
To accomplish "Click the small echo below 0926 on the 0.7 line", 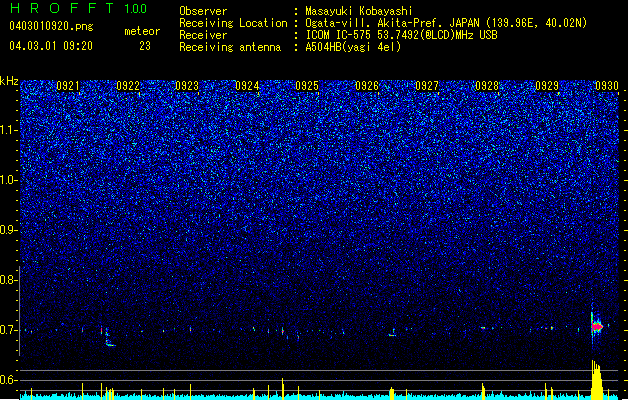I will (392, 333).
